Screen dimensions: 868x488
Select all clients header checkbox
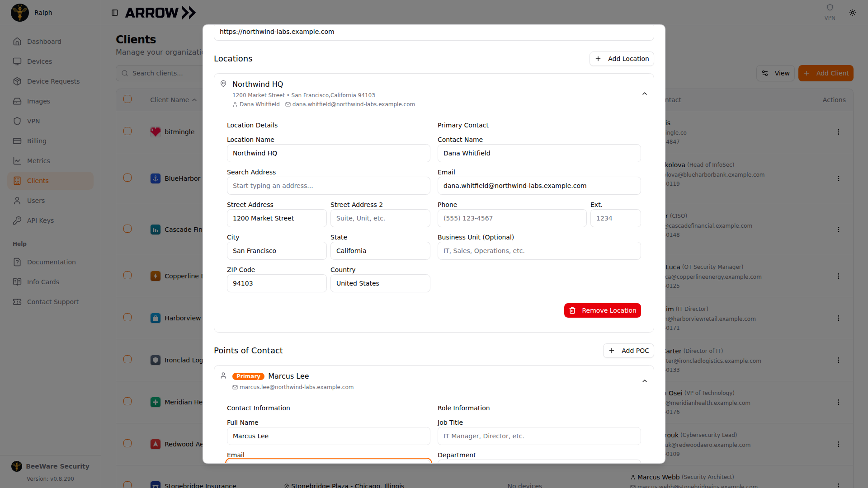click(x=127, y=99)
